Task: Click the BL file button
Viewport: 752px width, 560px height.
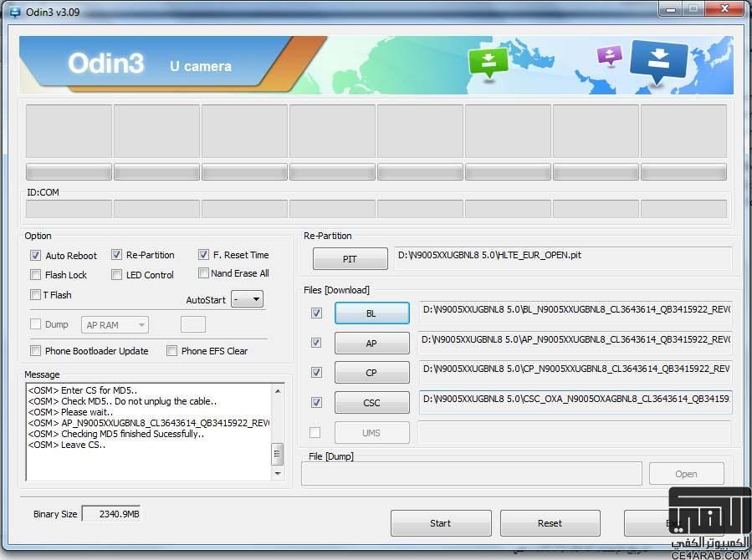Action: click(371, 313)
